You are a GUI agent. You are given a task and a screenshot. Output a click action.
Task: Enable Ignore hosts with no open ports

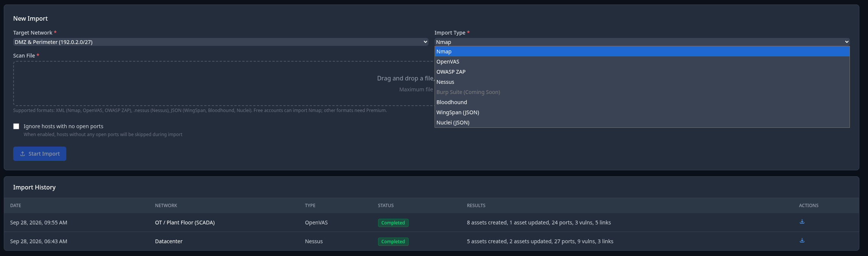point(16,126)
